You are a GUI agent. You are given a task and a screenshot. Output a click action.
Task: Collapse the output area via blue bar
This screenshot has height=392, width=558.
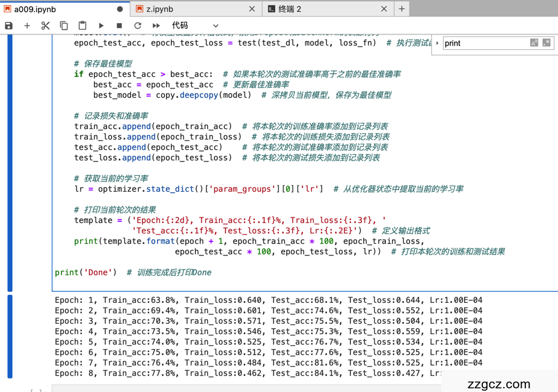9,338
